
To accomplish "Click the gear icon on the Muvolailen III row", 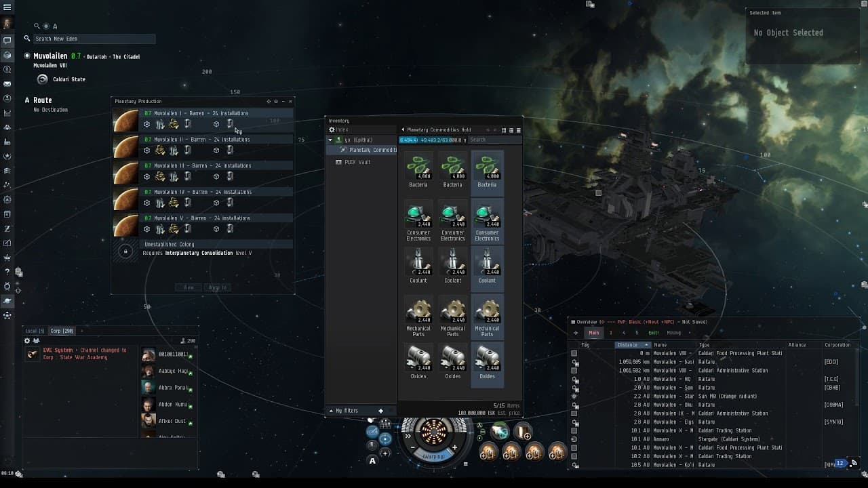I will click(147, 177).
